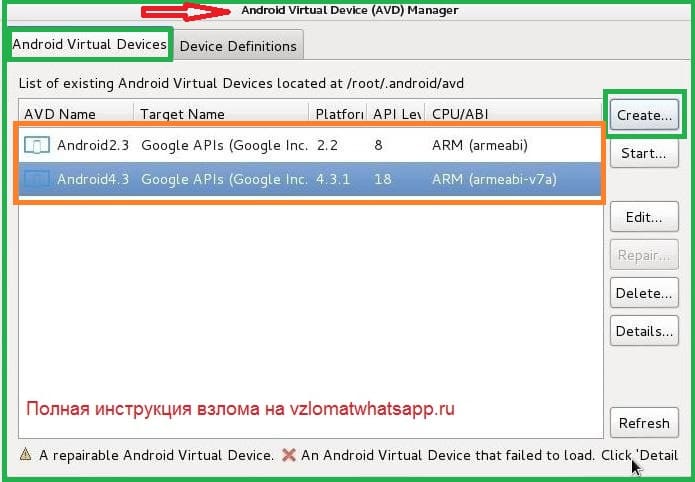Open the Device Definitions tab
Viewport: 695px width, 482px height.
pos(238,46)
